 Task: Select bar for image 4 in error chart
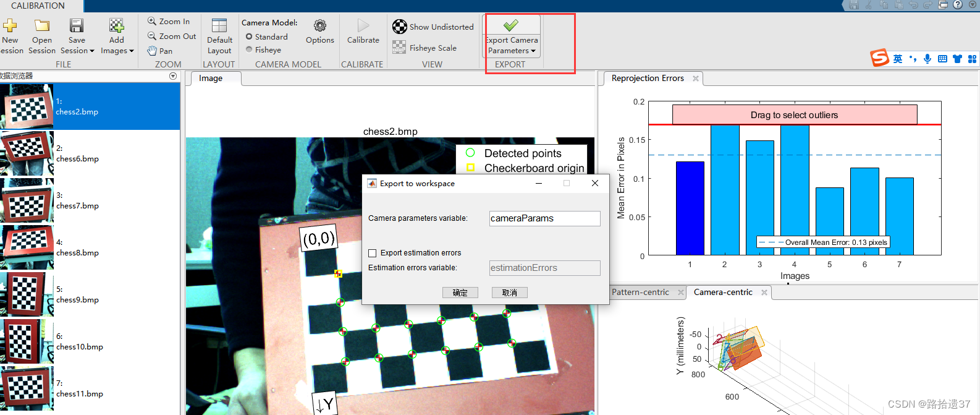(x=795, y=190)
